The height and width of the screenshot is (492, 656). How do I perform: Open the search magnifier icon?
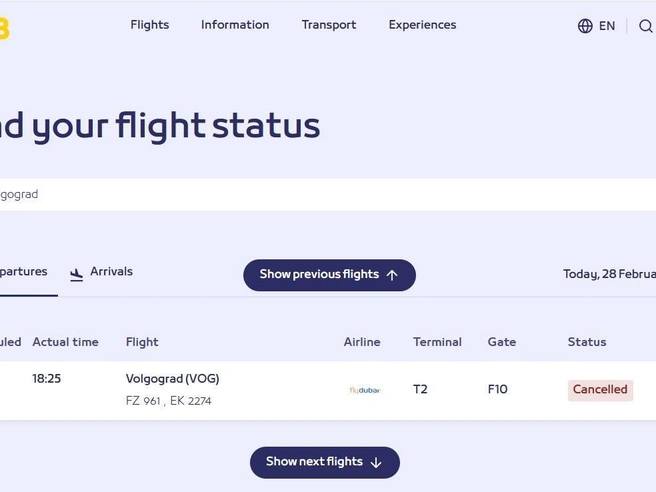[x=646, y=26]
